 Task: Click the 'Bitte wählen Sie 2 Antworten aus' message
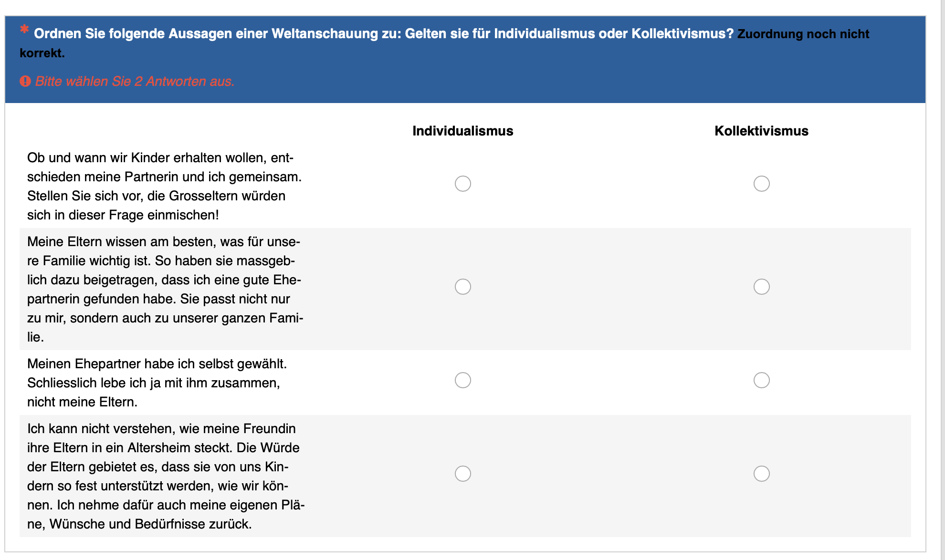tap(135, 82)
